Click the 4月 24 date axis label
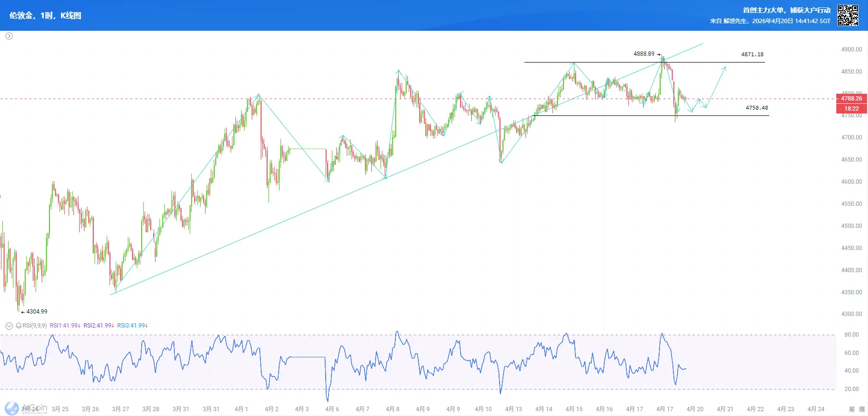Viewport: 868px width, 416px height. [x=816, y=409]
